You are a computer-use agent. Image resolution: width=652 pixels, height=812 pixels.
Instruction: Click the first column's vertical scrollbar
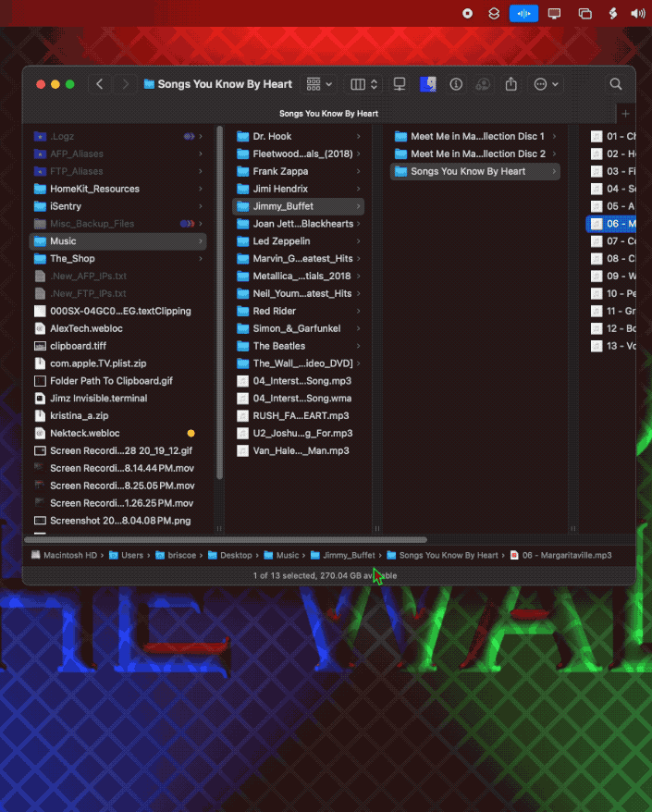pos(219,303)
